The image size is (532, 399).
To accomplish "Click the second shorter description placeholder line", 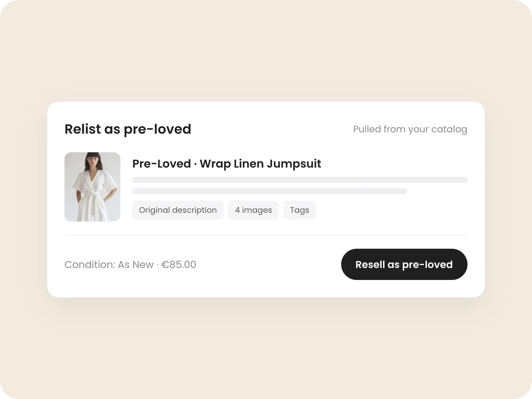I will tap(270, 191).
